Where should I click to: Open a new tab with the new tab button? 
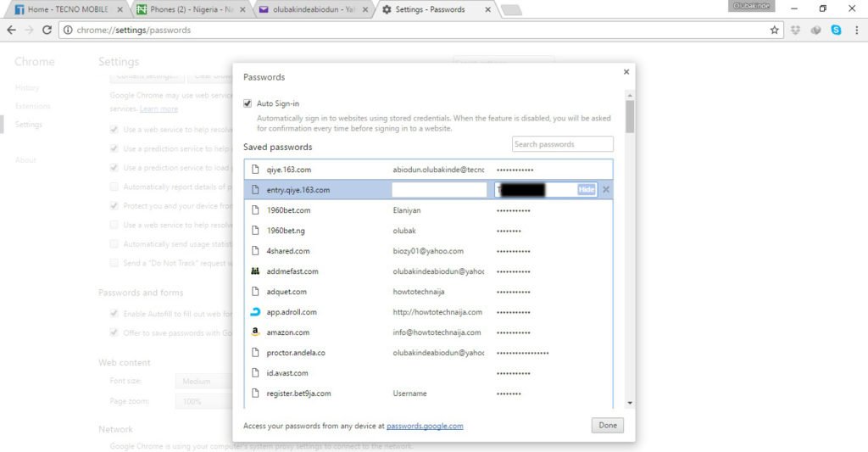click(511, 10)
